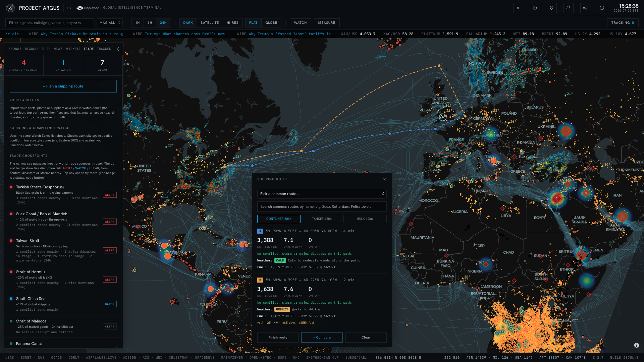Select the South China Sea chokepoint

63,304
